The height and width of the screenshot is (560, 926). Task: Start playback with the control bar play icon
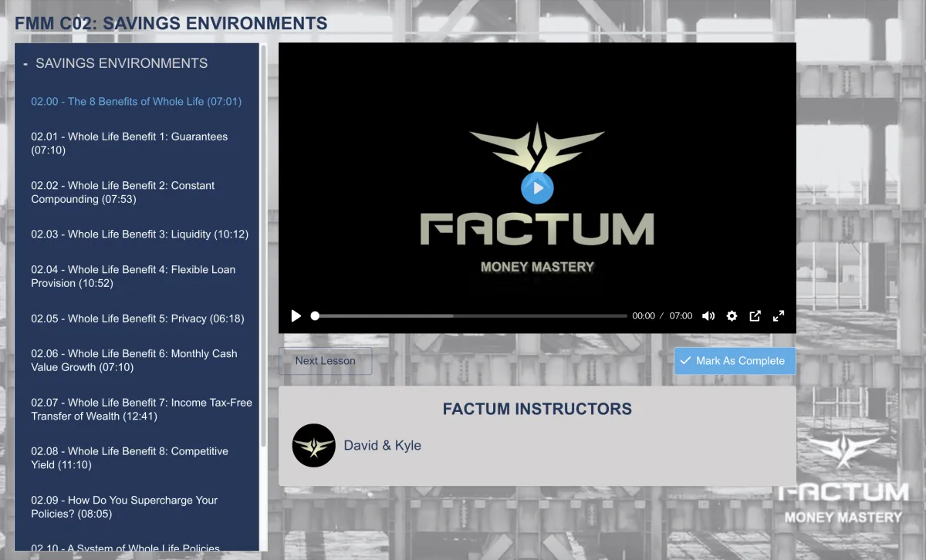[x=296, y=315]
